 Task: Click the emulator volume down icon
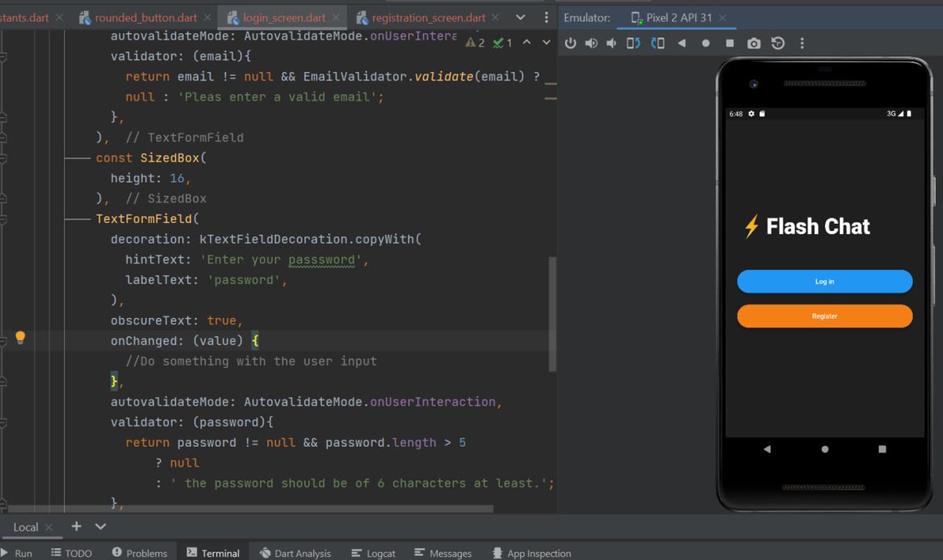611,43
